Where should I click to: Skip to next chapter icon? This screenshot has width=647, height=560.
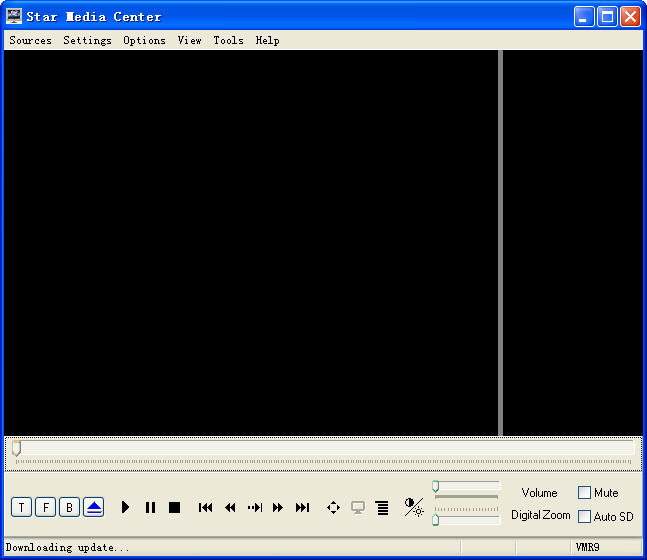(302, 507)
